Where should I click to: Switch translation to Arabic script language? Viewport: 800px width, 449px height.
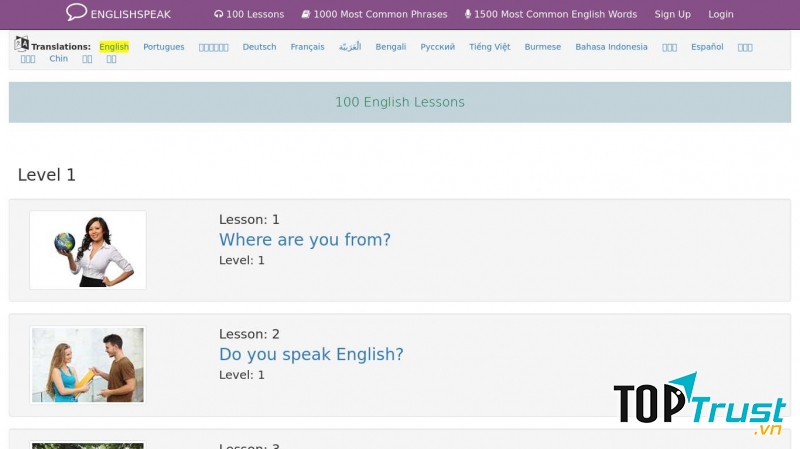pos(350,46)
